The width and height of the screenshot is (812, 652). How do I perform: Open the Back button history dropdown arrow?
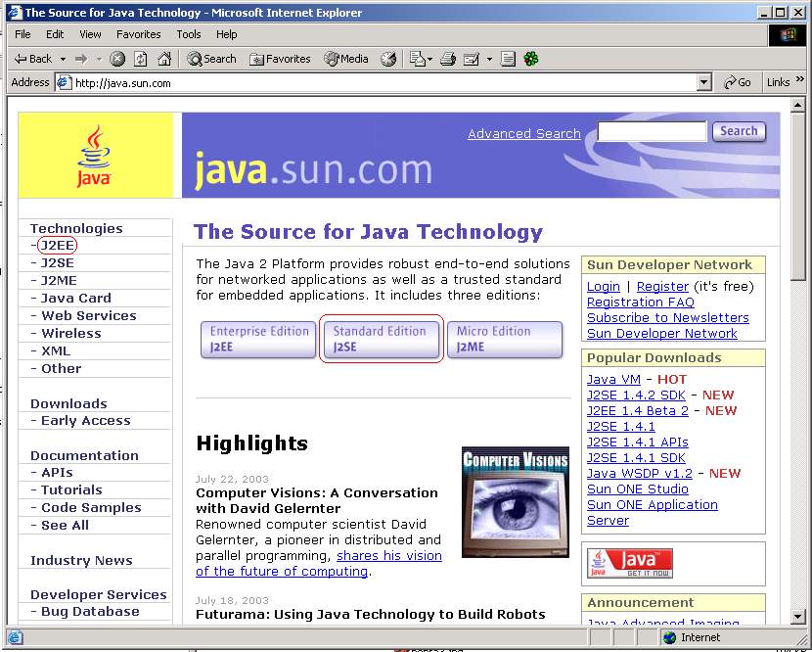pos(64,59)
